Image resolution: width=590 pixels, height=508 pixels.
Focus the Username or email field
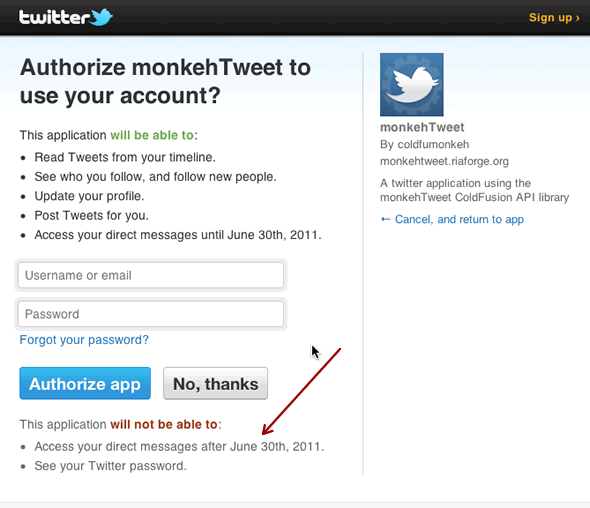coord(151,275)
